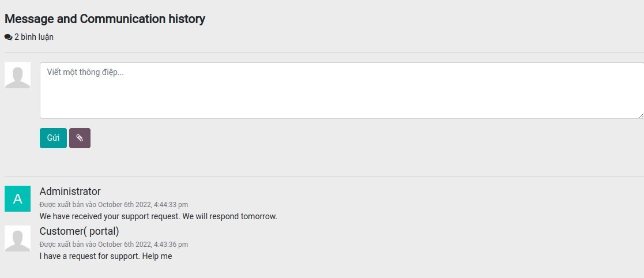Click the teal Administrator "A" avatar
Viewport: 644px width, 278px height.
click(17, 198)
